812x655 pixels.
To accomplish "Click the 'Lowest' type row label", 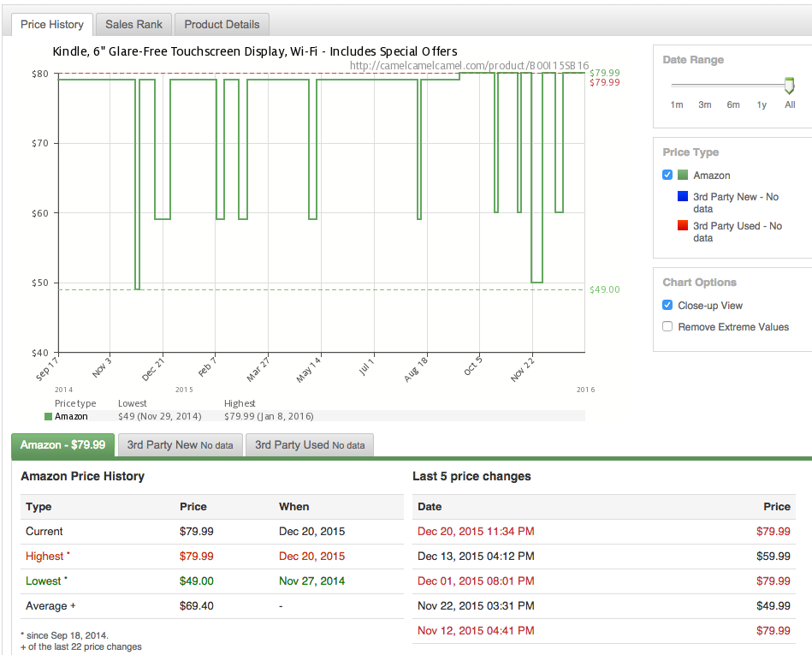I will [43, 581].
